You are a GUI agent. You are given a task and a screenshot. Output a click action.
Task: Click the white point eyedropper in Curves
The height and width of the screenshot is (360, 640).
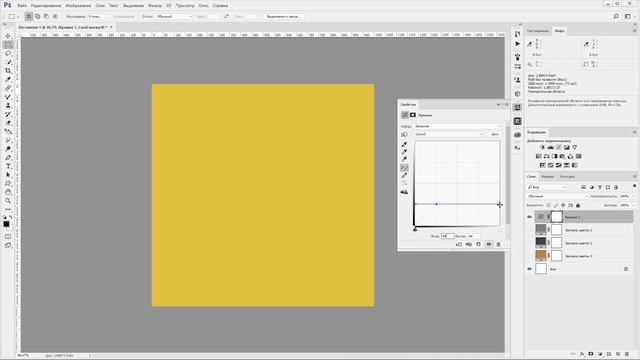pyautogui.click(x=404, y=159)
